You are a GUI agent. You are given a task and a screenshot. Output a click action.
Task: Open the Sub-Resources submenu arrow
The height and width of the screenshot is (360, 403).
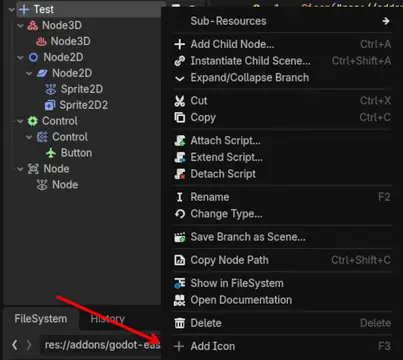386,21
